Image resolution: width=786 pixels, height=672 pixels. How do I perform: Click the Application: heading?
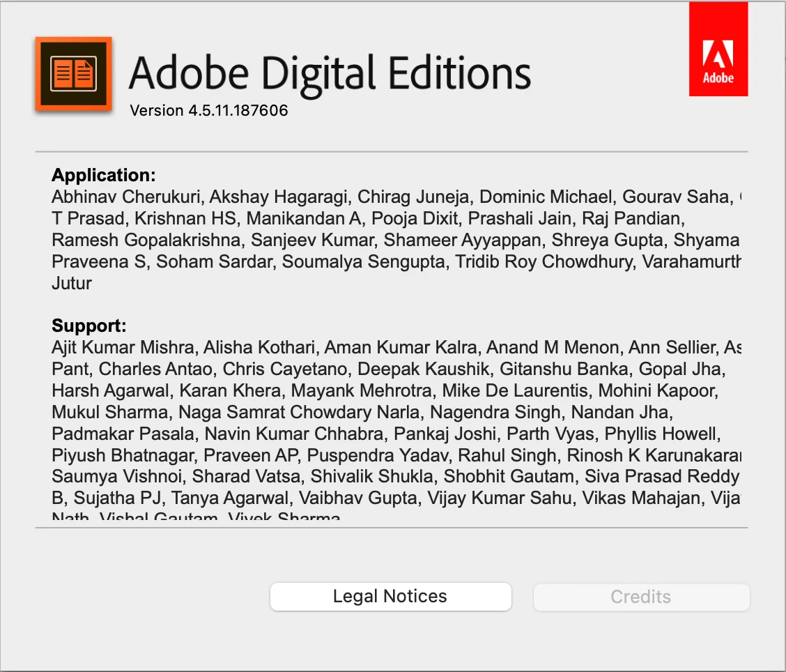pos(104,175)
